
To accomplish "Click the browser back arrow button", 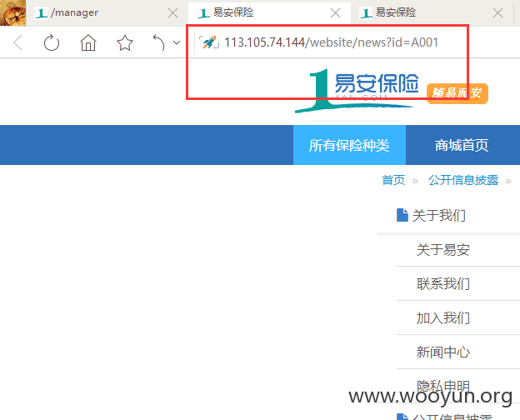I will pyautogui.click(x=17, y=42).
